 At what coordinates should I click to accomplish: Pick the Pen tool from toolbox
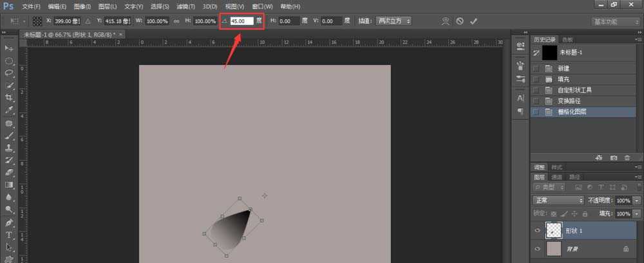pos(9,222)
